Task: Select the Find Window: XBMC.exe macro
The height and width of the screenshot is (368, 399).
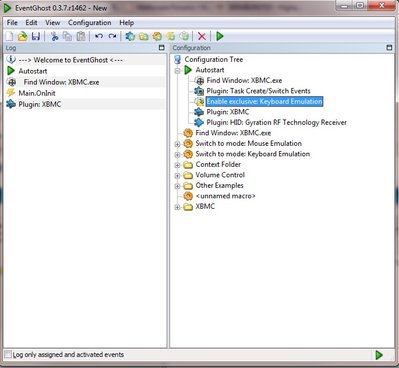Action: click(x=233, y=133)
